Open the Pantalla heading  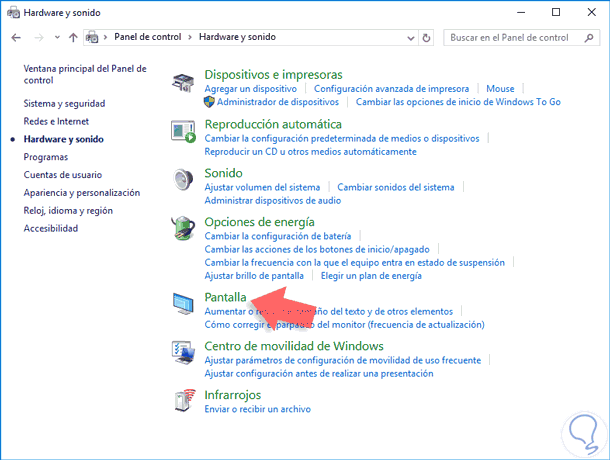tap(225, 297)
